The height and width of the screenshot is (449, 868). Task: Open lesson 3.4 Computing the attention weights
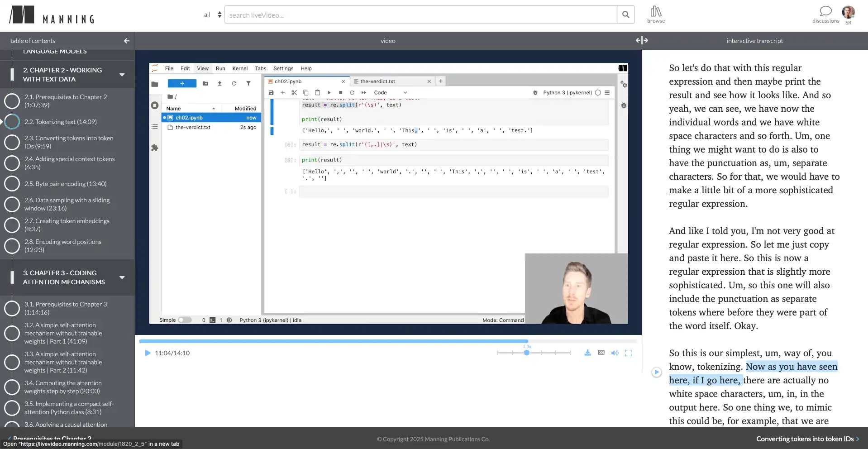pyautogui.click(x=64, y=387)
